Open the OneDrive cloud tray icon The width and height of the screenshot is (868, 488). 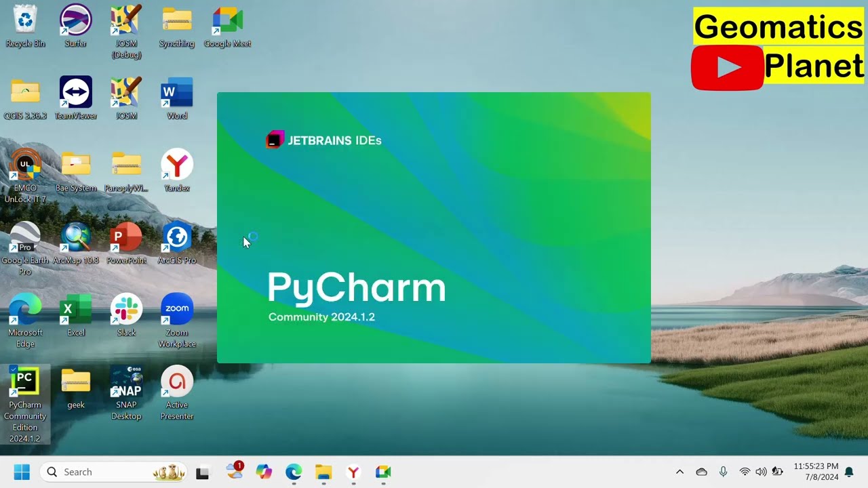click(x=702, y=472)
